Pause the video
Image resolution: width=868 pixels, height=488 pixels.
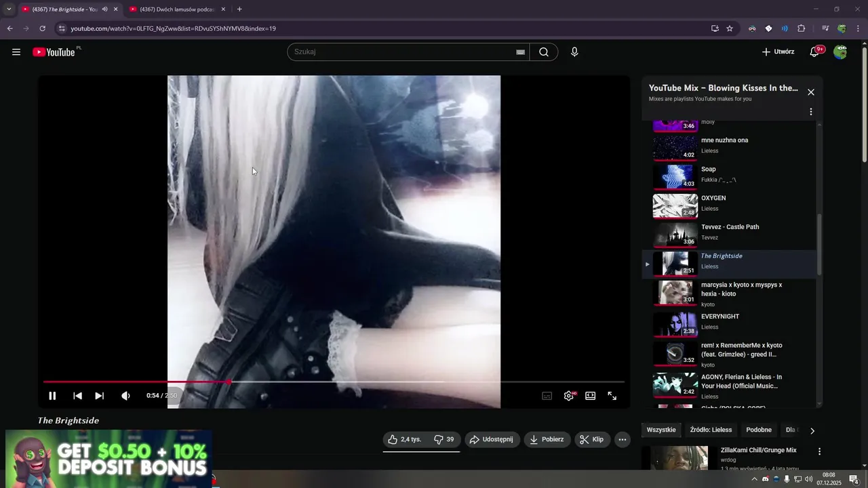[52, 396]
